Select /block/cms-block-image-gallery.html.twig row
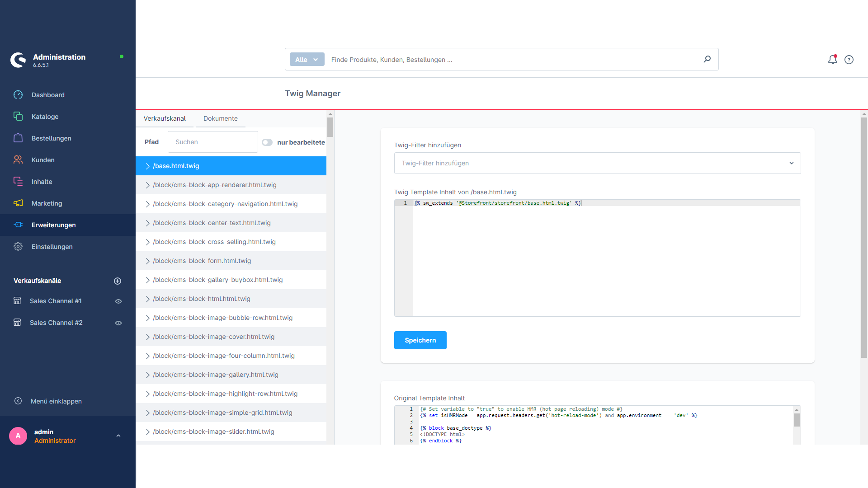 click(x=231, y=375)
